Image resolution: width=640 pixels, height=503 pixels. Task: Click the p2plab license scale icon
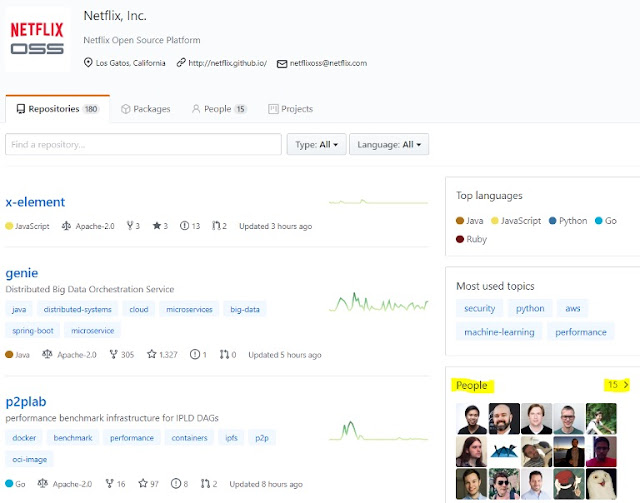(42, 484)
